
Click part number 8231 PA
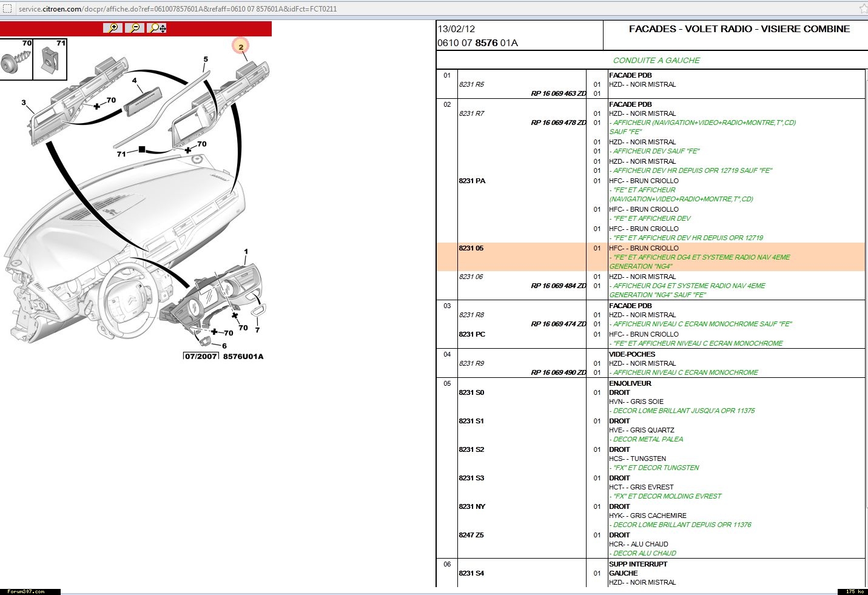click(472, 181)
